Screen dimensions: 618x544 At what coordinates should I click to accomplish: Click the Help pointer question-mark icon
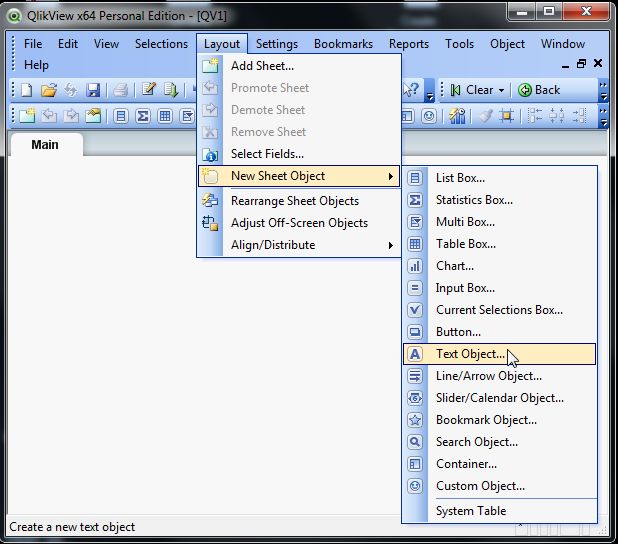click(x=411, y=90)
